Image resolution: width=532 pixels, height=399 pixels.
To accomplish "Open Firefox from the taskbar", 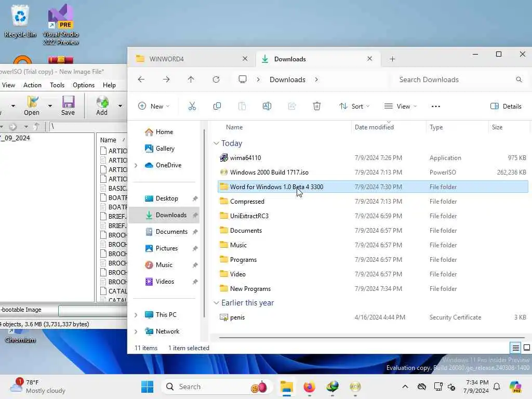I will [309, 387].
